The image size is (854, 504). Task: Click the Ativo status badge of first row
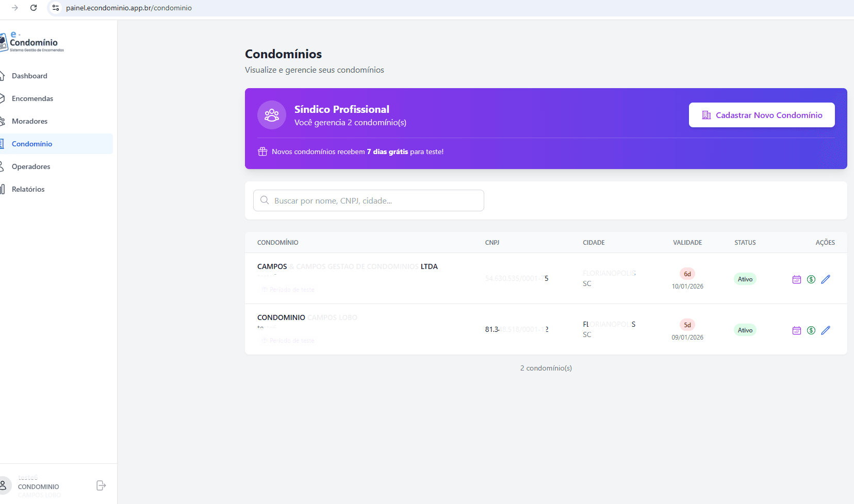[745, 279]
